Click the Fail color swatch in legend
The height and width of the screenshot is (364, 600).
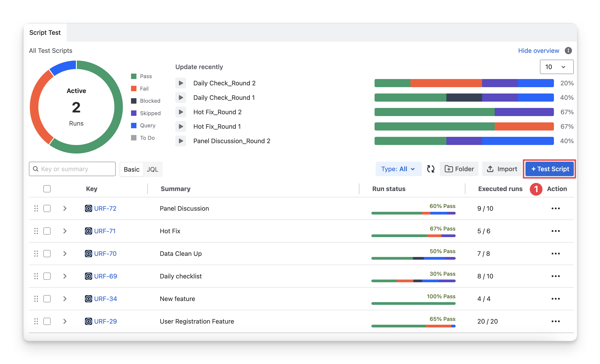point(134,89)
